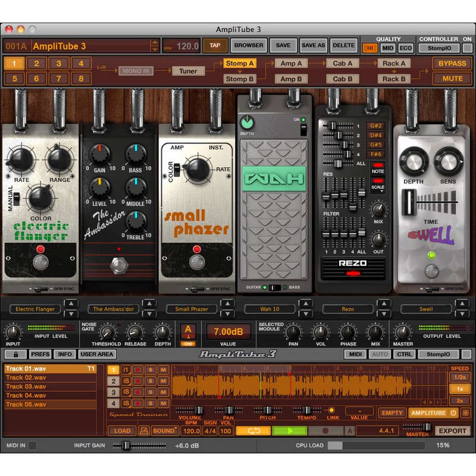Switch to the Stomp B module
Image resolution: width=476 pixels, height=476 pixels.
(x=240, y=79)
